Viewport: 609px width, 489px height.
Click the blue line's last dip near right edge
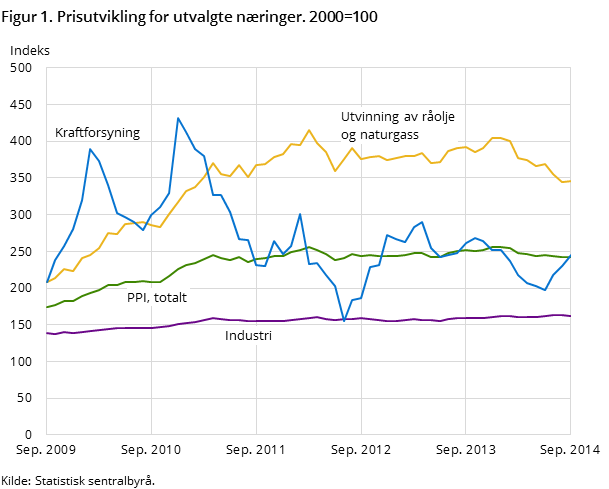click(544, 290)
